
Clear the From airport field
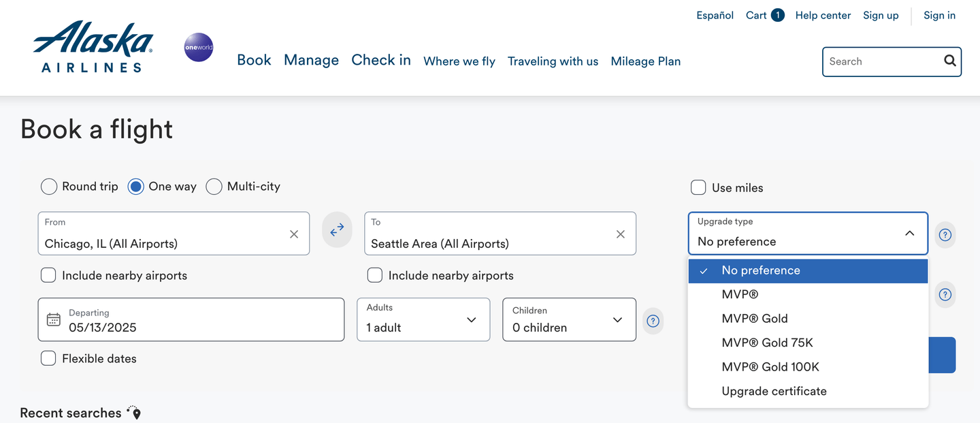[x=294, y=234]
